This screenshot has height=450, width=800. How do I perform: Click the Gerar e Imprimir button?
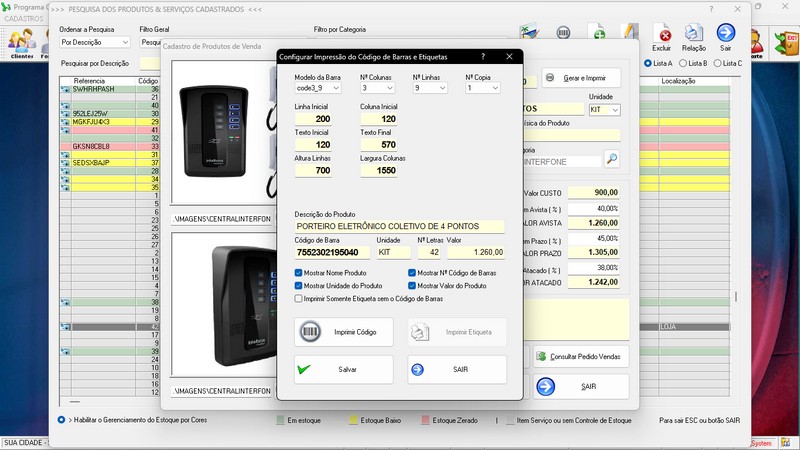[x=581, y=78]
